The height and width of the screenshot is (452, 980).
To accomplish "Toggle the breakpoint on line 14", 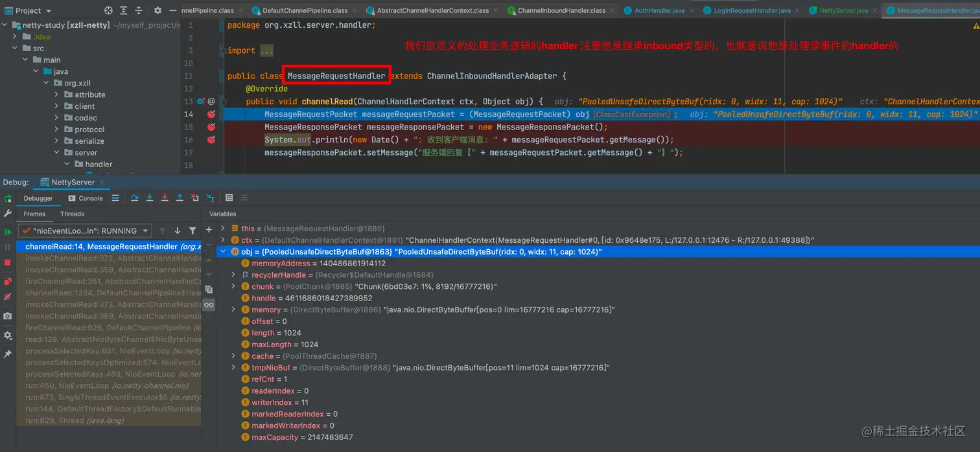I will [211, 114].
